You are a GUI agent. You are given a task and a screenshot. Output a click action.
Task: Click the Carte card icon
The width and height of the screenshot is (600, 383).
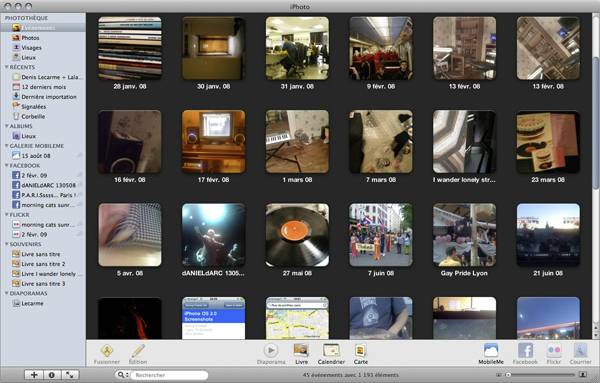(x=360, y=350)
